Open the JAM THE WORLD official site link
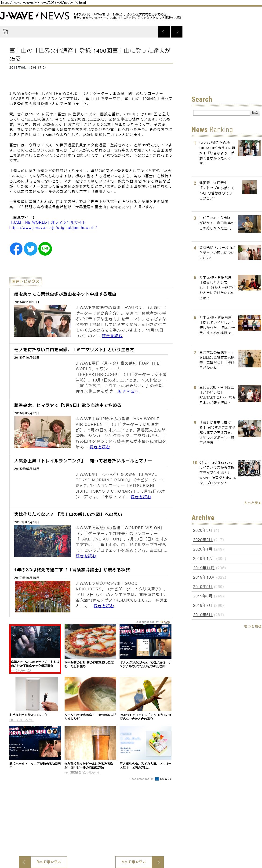 pyautogui.click(x=47, y=222)
